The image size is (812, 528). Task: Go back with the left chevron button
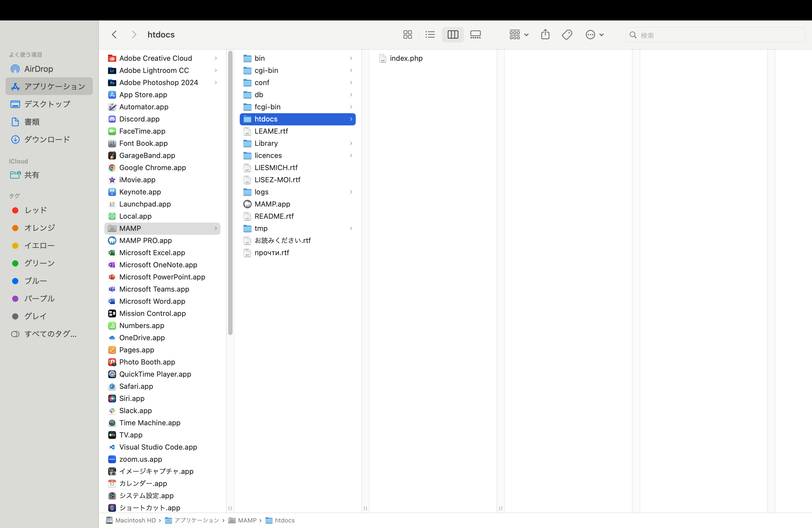pyautogui.click(x=114, y=35)
